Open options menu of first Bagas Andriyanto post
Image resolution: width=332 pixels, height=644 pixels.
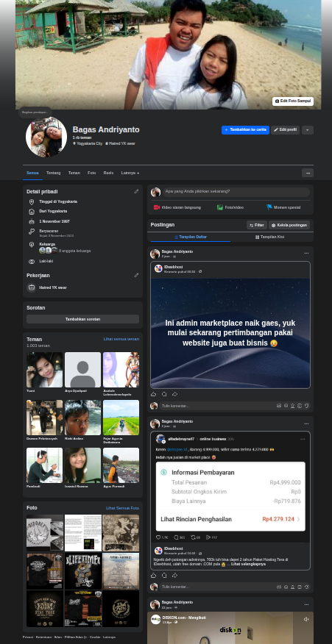pyautogui.click(x=306, y=254)
